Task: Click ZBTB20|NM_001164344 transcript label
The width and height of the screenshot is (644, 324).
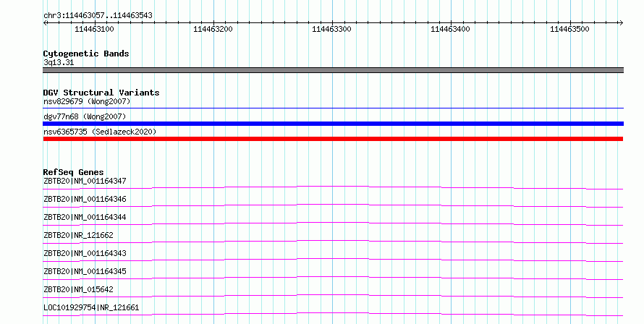Action: (85, 217)
